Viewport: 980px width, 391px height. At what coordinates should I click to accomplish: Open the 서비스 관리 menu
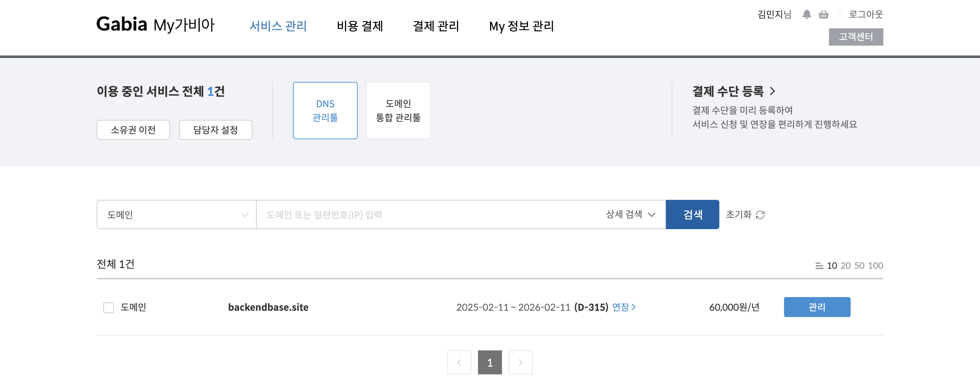click(278, 26)
